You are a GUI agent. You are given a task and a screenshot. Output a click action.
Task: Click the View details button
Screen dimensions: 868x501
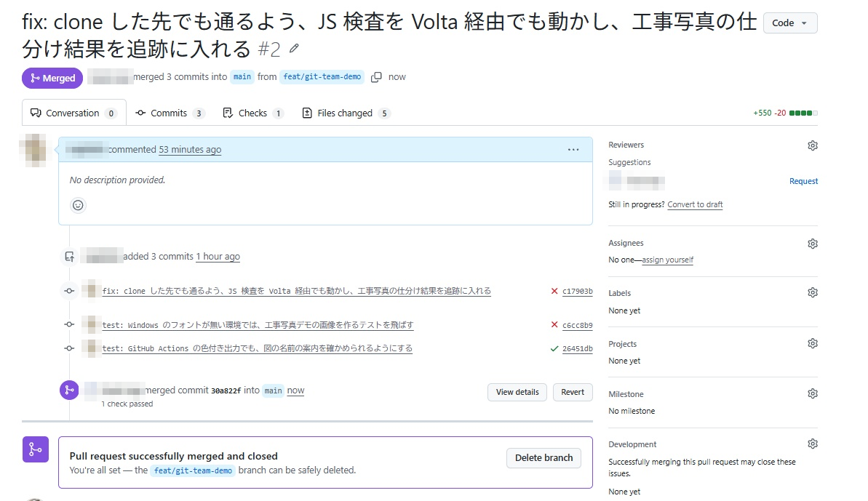(517, 392)
